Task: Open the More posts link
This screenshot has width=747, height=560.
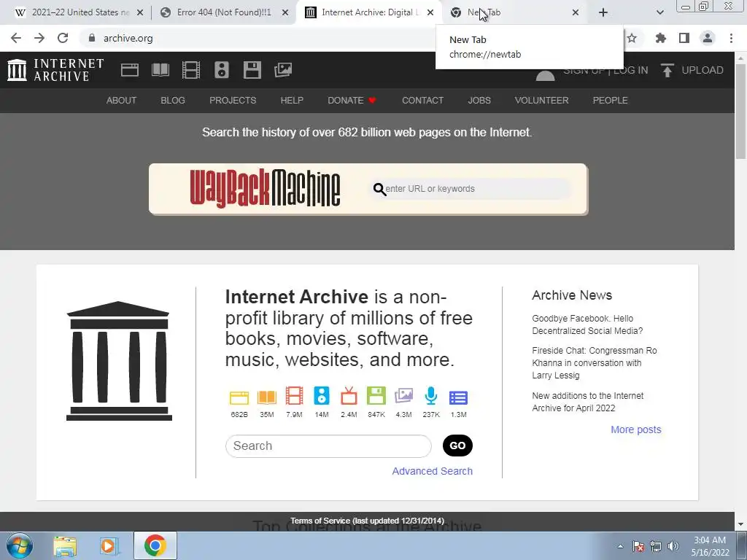Action: 636,429
